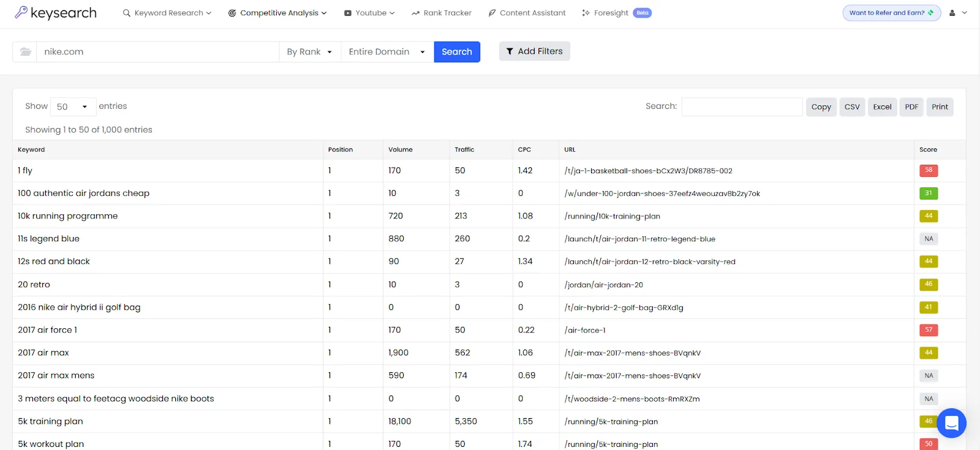Click the score 50 badge for 5k workout plan
Viewport: 980px width, 450px height.
coord(929,444)
